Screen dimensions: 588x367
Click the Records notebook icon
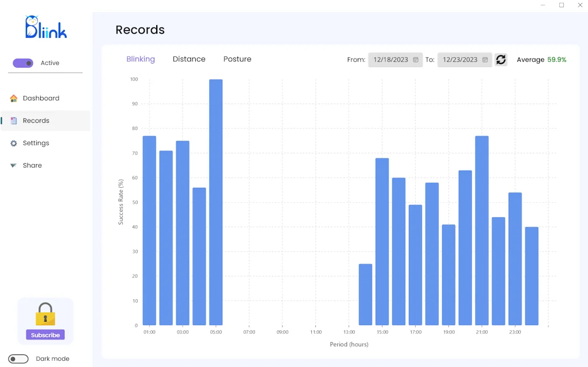14,121
